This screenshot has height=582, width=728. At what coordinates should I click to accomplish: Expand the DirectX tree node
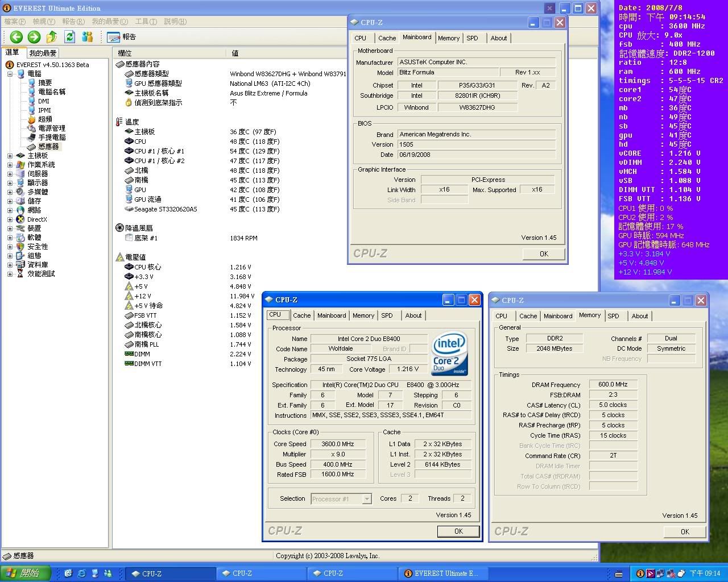tap(10, 219)
